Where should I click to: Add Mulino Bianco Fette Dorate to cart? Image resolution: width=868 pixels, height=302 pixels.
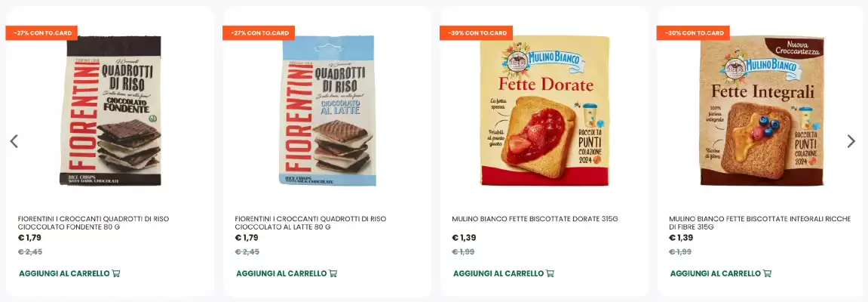pyautogui.click(x=504, y=273)
